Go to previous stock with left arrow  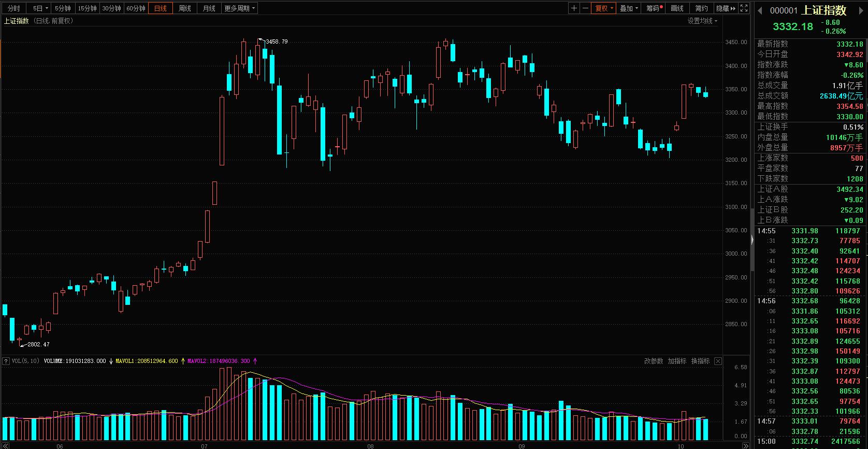(x=761, y=10)
